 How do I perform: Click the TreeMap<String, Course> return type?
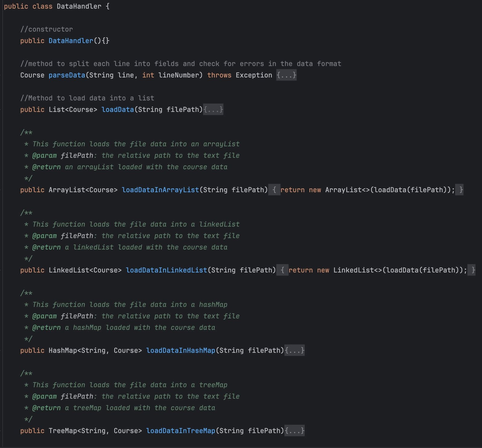pos(95,431)
